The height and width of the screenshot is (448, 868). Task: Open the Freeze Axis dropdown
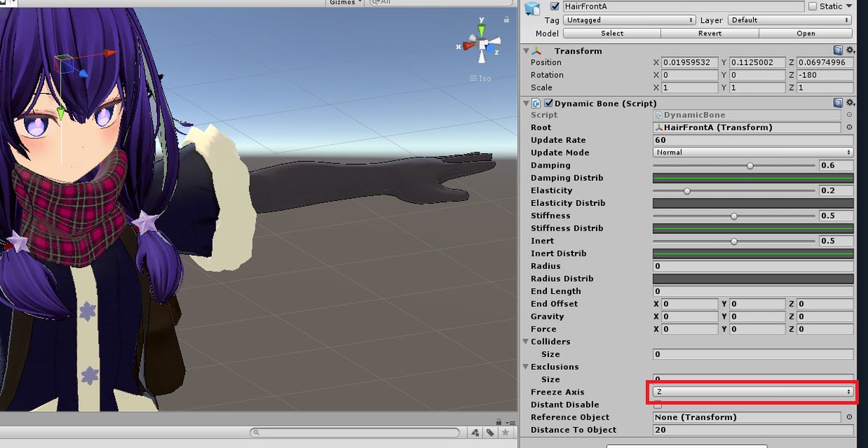[x=753, y=392]
